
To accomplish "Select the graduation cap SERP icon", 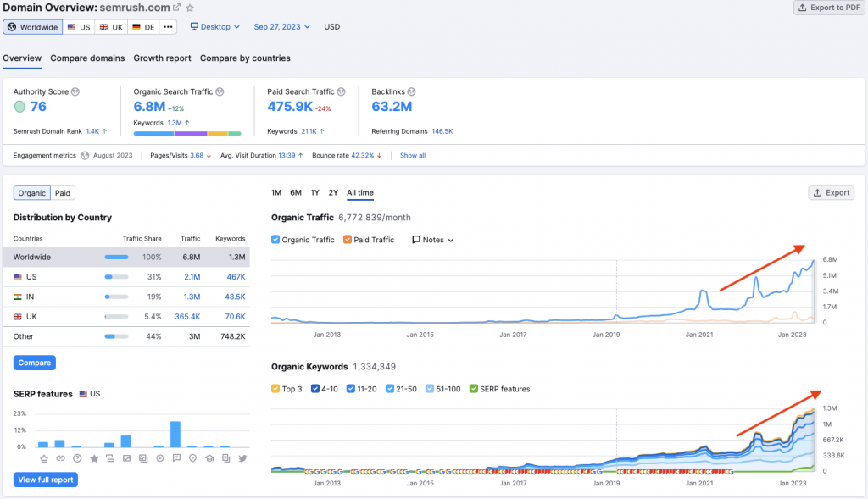I will tap(209, 458).
